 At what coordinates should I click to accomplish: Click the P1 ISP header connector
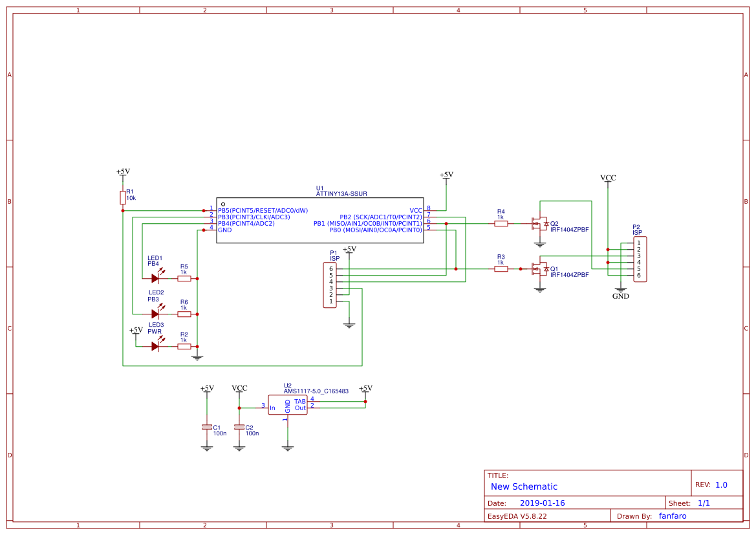(x=330, y=285)
